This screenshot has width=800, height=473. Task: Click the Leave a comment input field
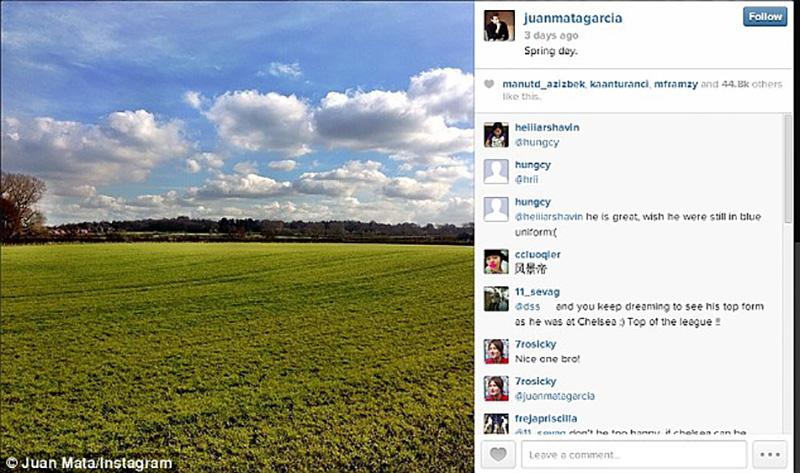[634, 454]
